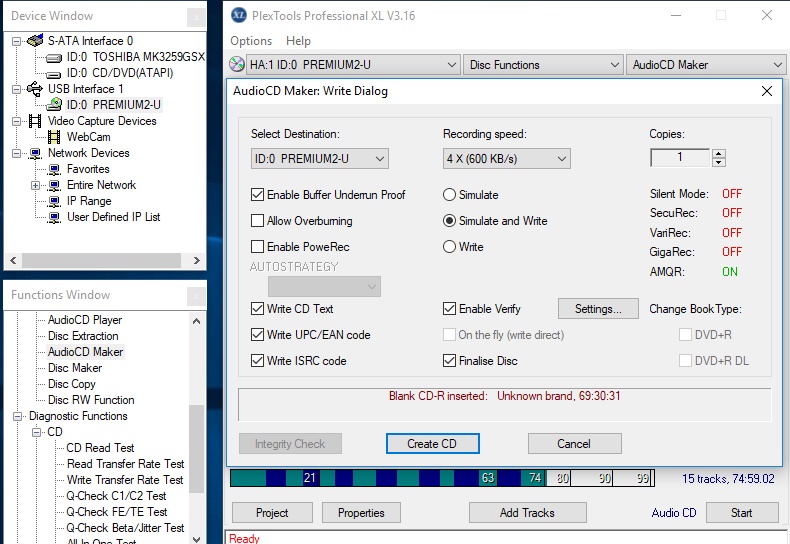Select AudioCD Player in Functions Window
The width and height of the screenshot is (790, 544).
85,320
